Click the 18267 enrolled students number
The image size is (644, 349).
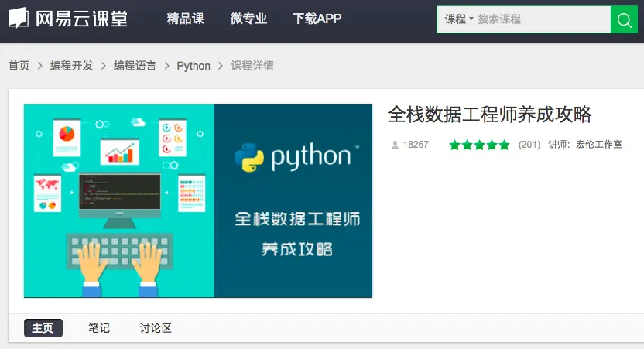416,145
